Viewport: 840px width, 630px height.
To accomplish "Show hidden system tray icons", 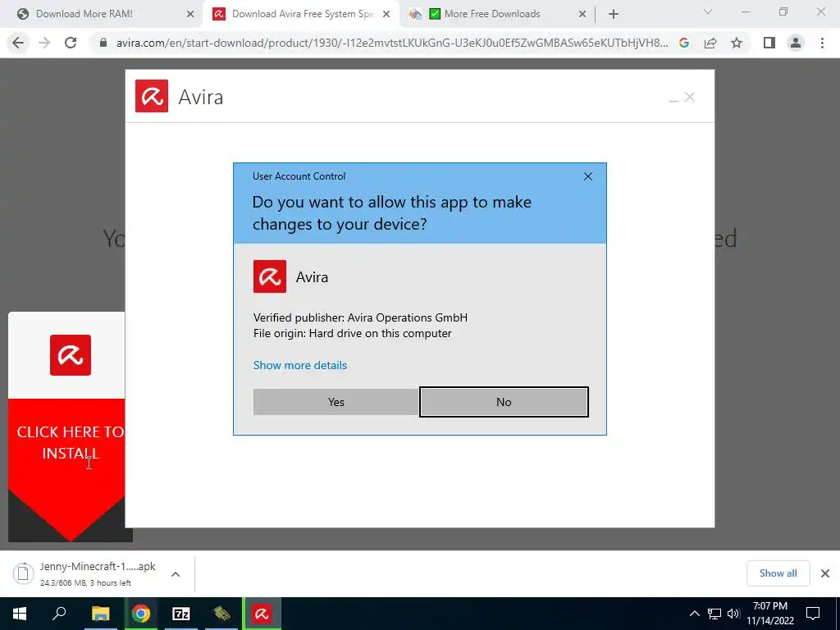I will [x=694, y=614].
